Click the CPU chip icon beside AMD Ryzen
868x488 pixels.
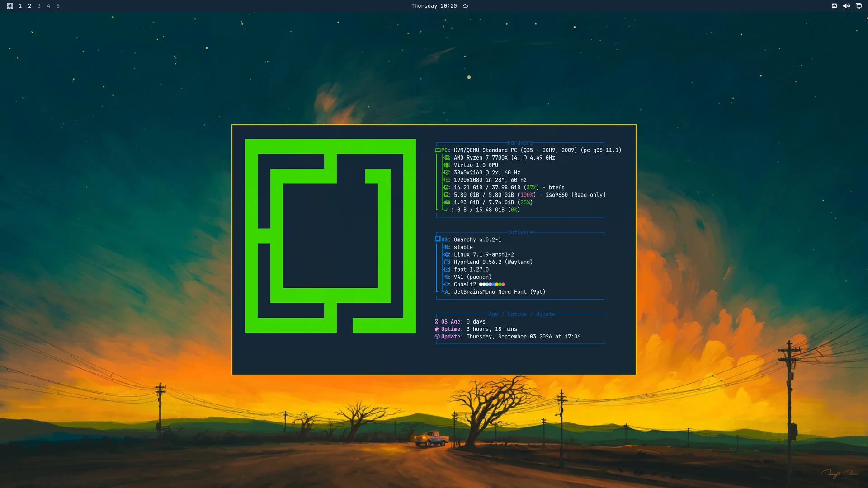[x=447, y=158]
